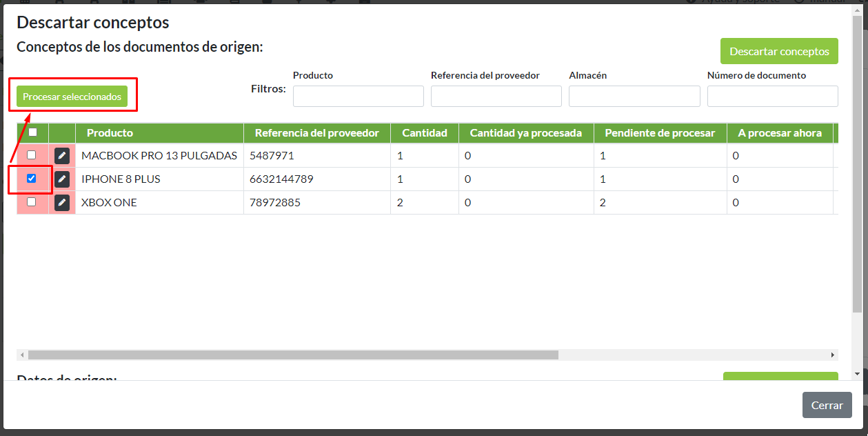Click edit pencil icon for IPHONE 8 PLUS
Screen dimensions: 868x436
tap(62, 179)
